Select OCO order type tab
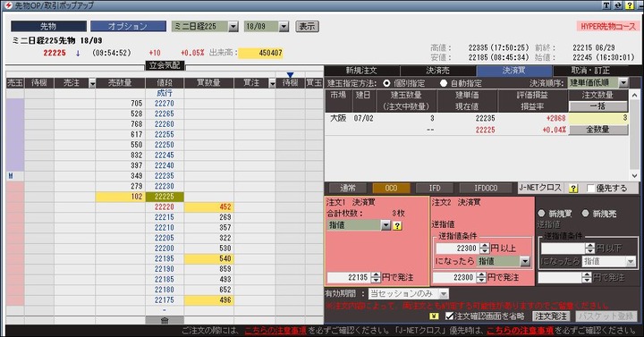The height and width of the screenshot is (337, 644). coord(391,189)
